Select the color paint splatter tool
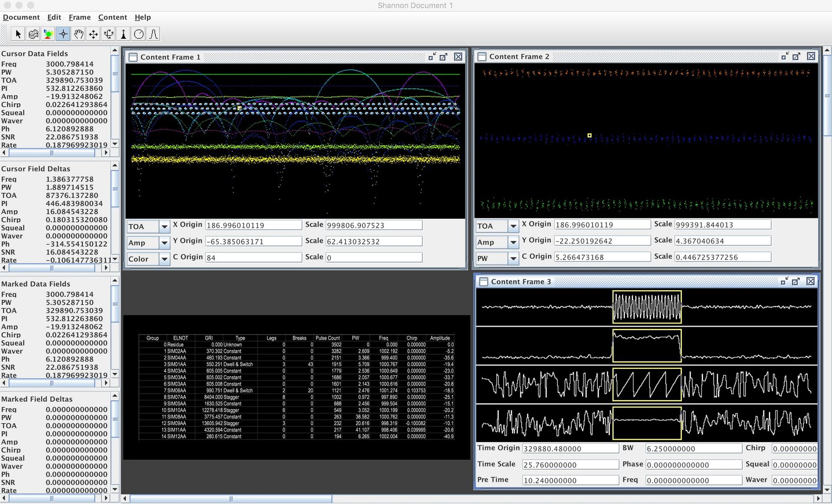Viewport: 832px width, 504px height. [48, 34]
